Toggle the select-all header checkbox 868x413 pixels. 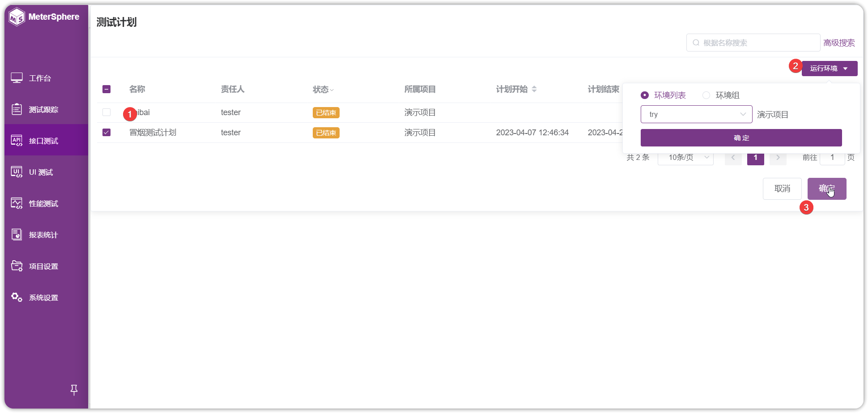tap(106, 89)
